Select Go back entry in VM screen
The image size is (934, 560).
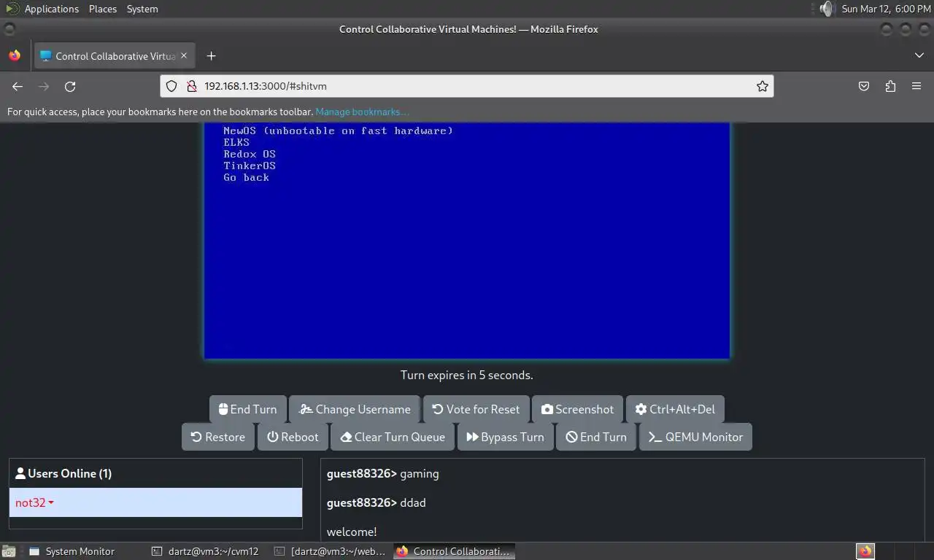pos(246,177)
